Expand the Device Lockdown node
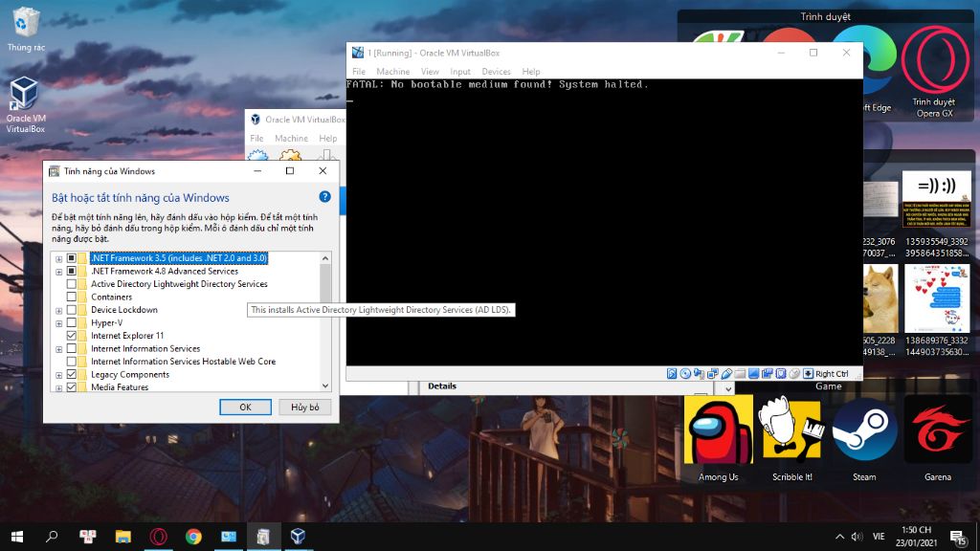This screenshot has width=980, height=551. 58,311
